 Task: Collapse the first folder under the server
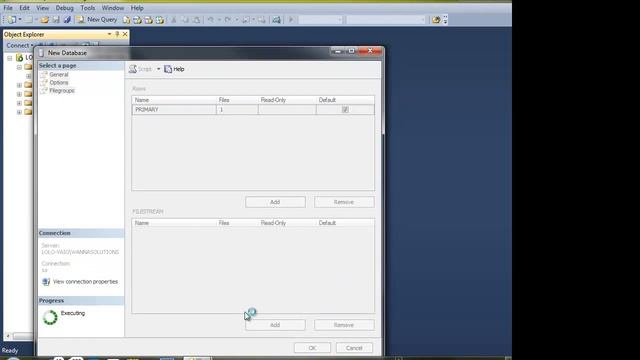click(x=19, y=67)
